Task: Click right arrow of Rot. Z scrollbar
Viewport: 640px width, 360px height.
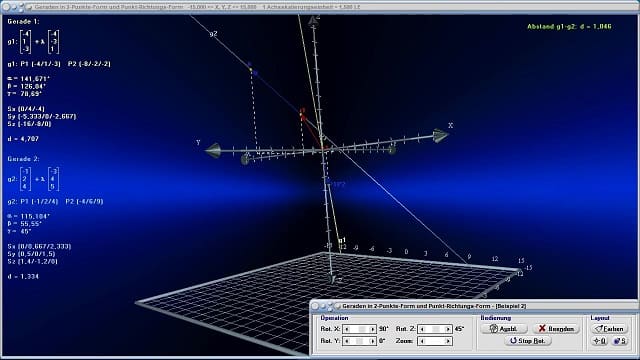Action: (x=448, y=329)
